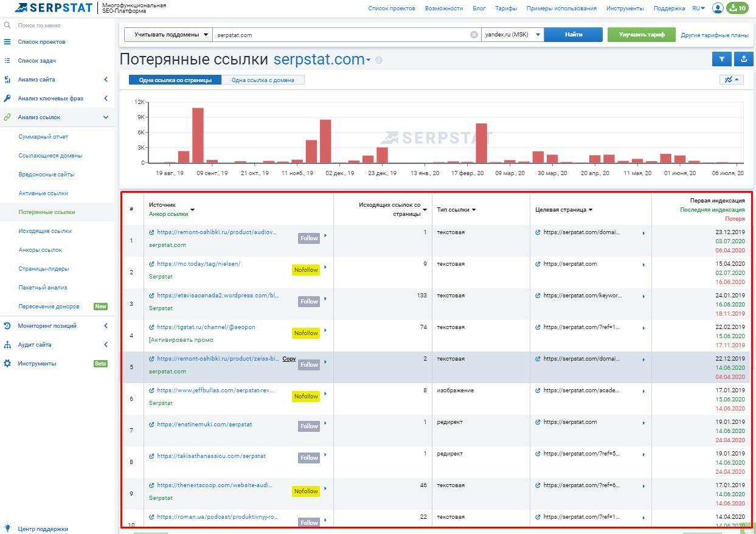Click Nofollow badge in tgstat.ru row
The width and height of the screenshot is (756, 534).
pos(306,333)
